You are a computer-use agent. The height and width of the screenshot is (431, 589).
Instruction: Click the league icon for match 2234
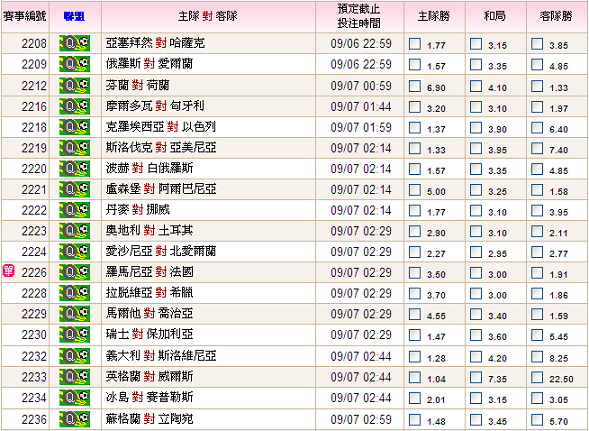point(74,398)
